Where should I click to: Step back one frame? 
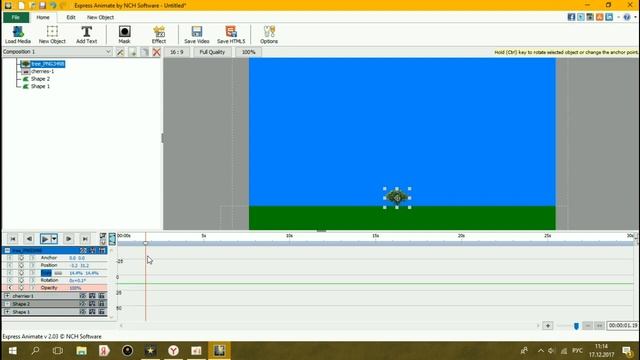click(x=29, y=239)
